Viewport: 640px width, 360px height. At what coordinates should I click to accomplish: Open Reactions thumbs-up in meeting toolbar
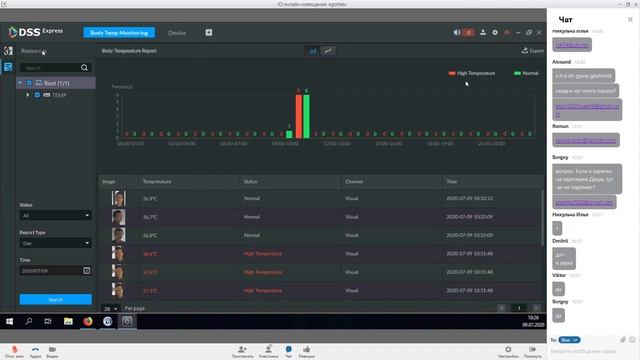(x=307, y=351)
